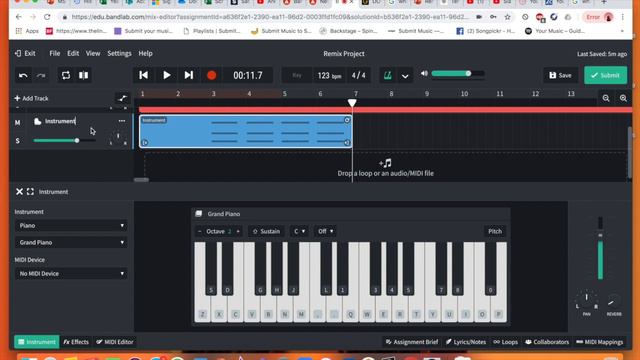Viewport: 640px width, 360px height.
Task: Open the View menu
Action: (x=93, y=53)
